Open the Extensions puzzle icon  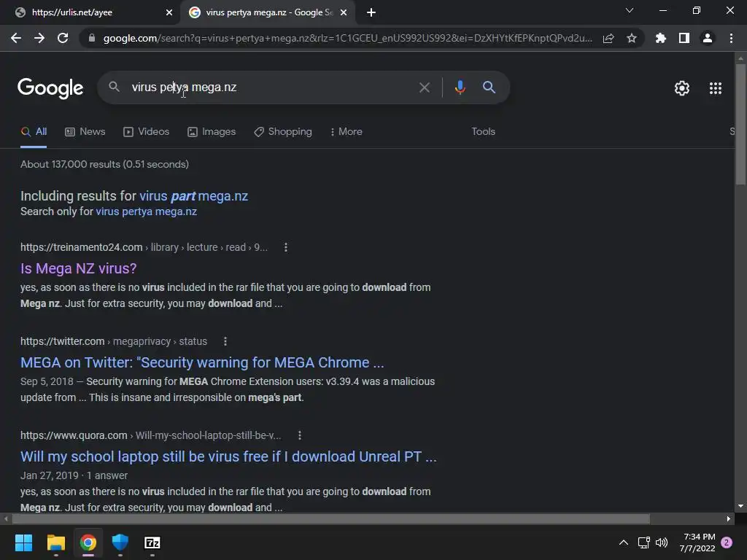[660, 38]
